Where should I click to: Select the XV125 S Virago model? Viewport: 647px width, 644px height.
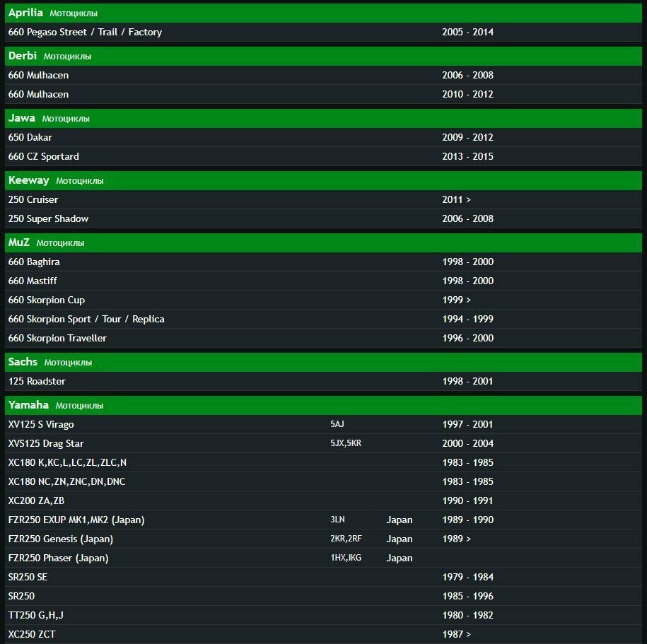click(x=41, y=425)
